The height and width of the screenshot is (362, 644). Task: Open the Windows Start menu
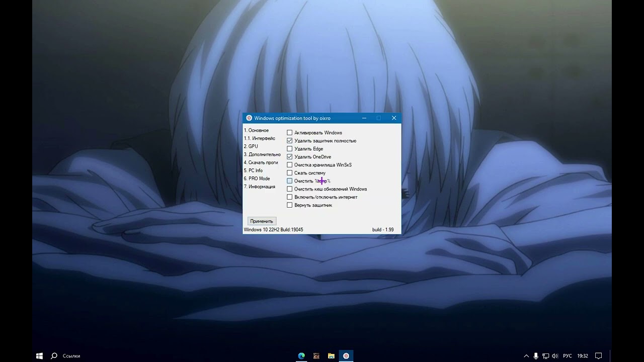tap(39, 356)
